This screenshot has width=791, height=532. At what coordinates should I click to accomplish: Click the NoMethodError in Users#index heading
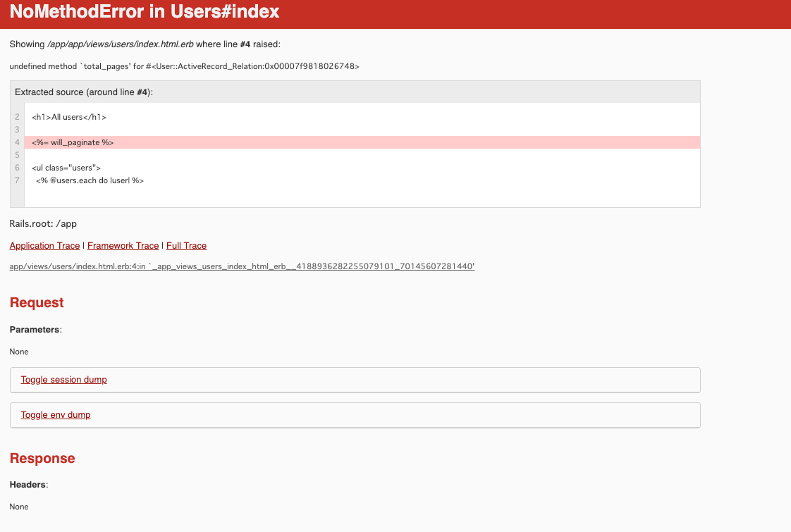pyautogui.click(x=145, y=11)
